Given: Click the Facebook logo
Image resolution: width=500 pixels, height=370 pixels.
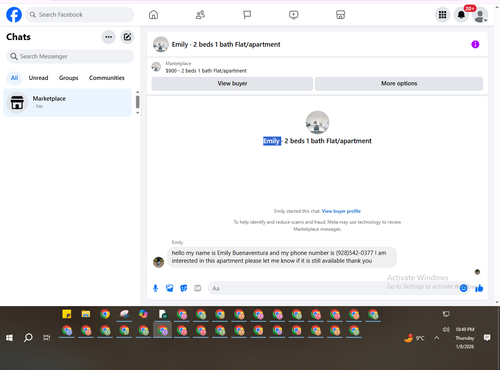Looking at the screenshot, I should pos(14,15).
